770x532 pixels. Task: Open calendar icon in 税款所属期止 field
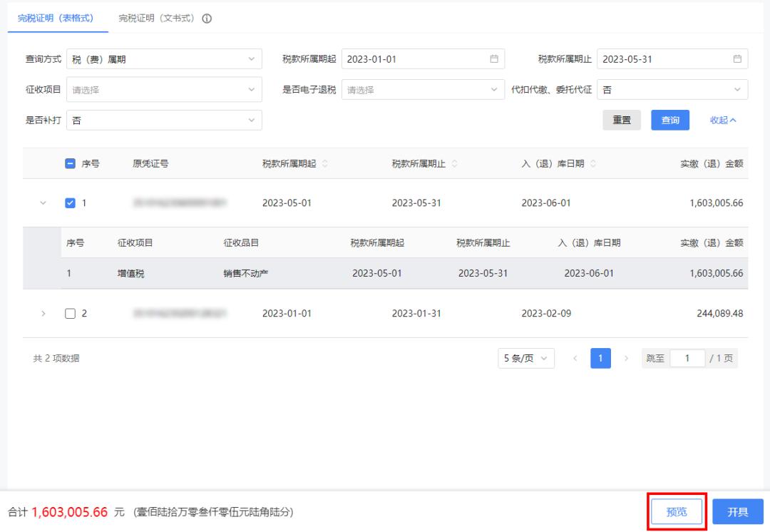coord(737,59)
